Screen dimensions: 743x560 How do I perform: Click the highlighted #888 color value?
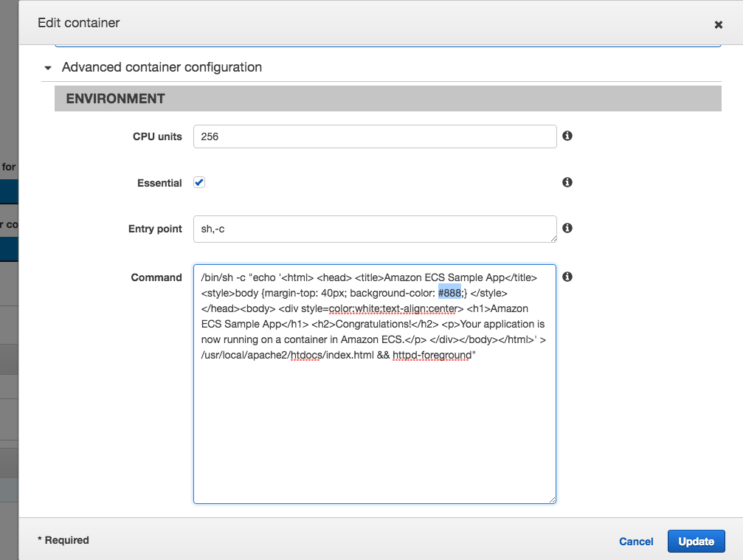449,293
